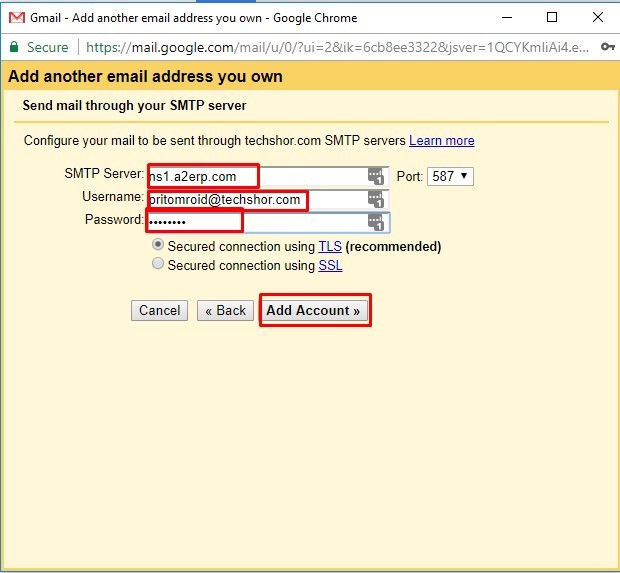Open the SSL link
Screen dimensions: 620x573
pos(330,265)
